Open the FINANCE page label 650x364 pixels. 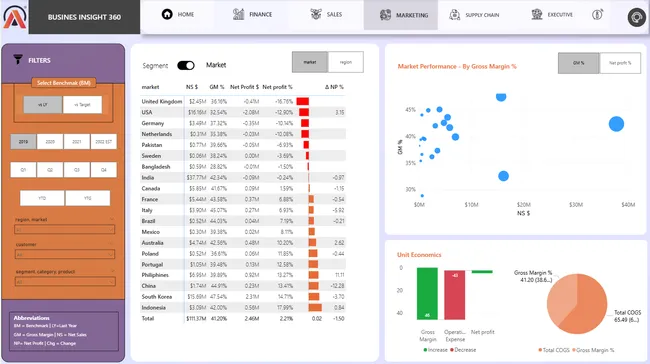point(261,14)
